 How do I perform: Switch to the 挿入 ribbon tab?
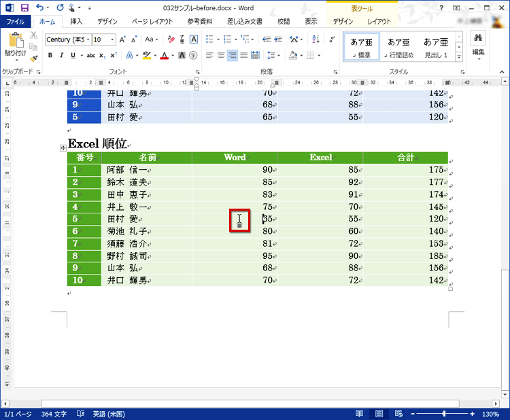pyautogui.click(x=76, y=22)
